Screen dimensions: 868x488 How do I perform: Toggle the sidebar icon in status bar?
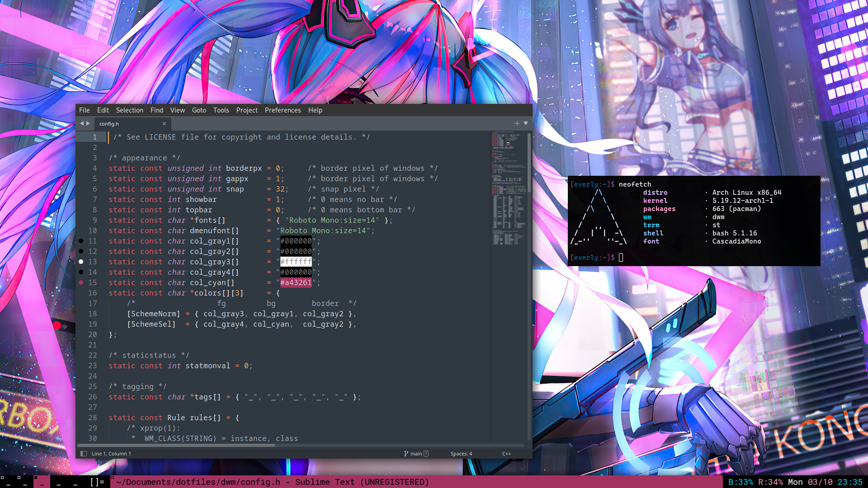coord(84,454)
